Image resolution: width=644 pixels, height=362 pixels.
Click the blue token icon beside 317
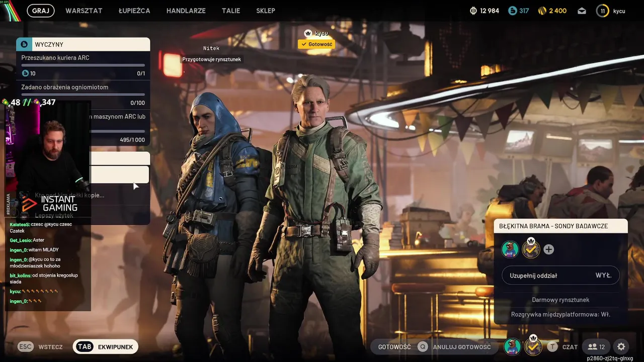(x=512, y=11)
